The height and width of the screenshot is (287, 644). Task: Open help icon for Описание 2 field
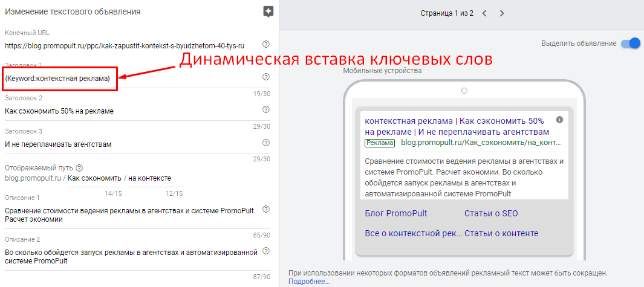point(265,251)
